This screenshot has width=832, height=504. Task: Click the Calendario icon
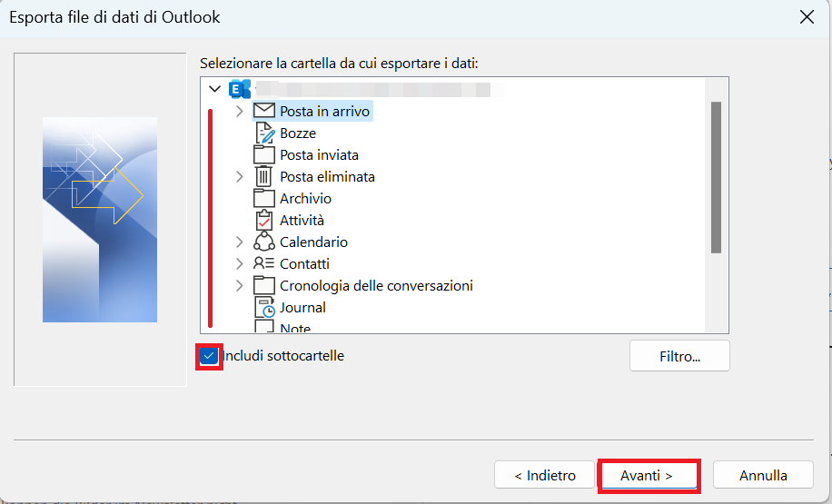pyautogui.click(x=263, y=242)
